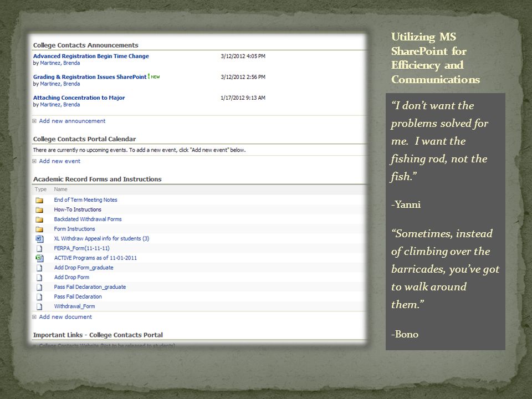Open the Add Drop Form document link
532x399 pixels.
click(x=71, y=277)
